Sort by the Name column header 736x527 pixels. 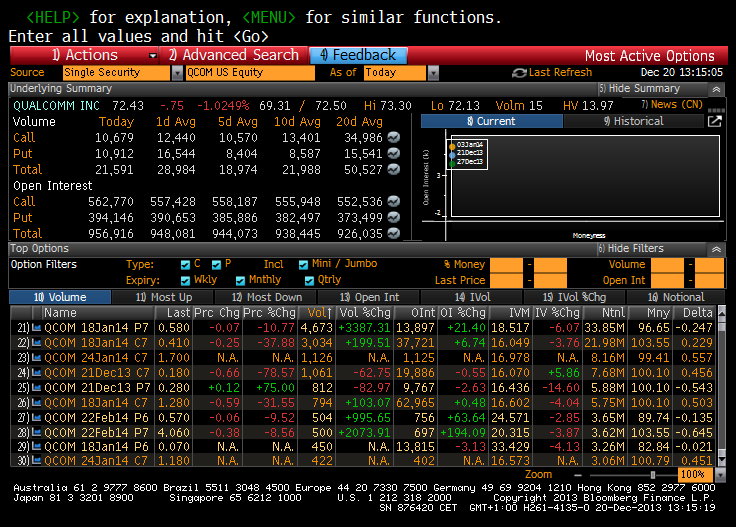98,313
